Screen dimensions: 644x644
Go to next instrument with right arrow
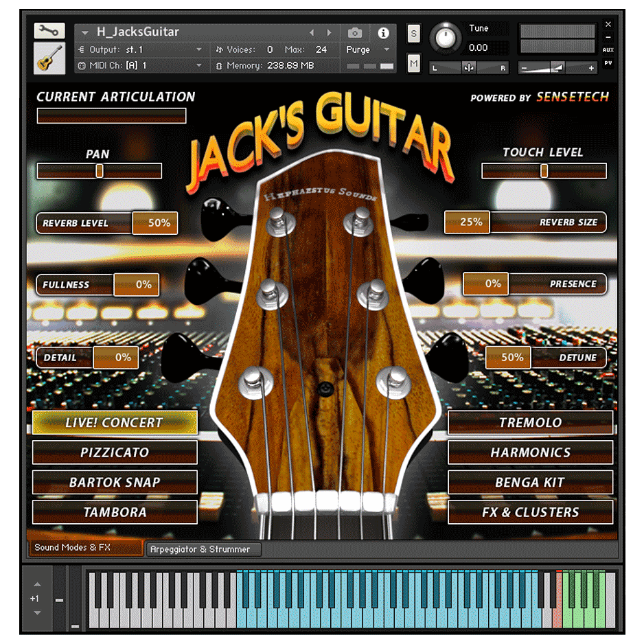click(329, 32)
